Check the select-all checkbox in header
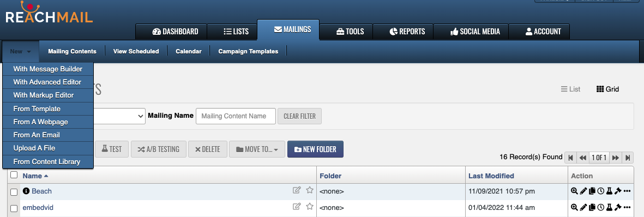 pyautogui.click(x=14, y=175)
